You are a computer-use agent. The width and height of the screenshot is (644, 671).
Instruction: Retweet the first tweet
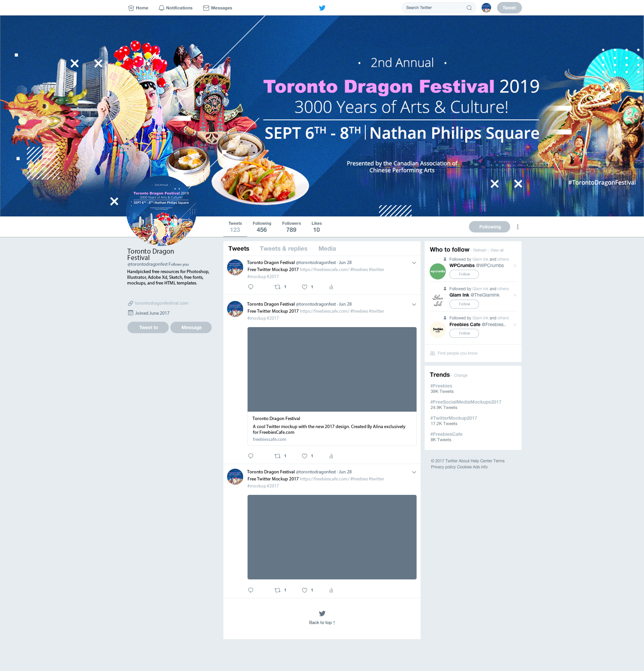click(277, 287)
